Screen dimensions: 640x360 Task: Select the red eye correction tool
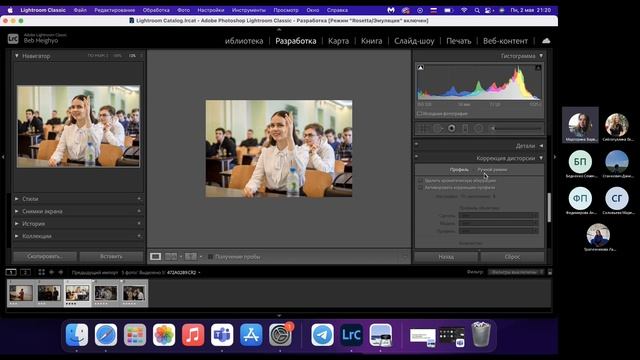coord(451,129)
